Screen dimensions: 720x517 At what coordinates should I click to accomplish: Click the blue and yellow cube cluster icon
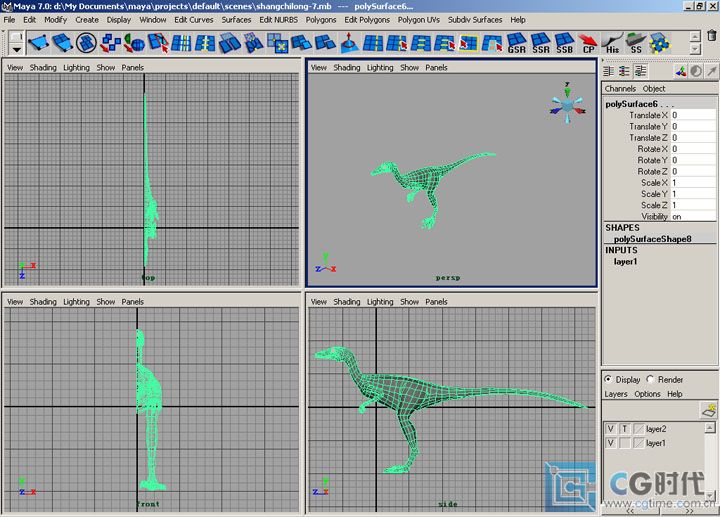tap(660, 43)
